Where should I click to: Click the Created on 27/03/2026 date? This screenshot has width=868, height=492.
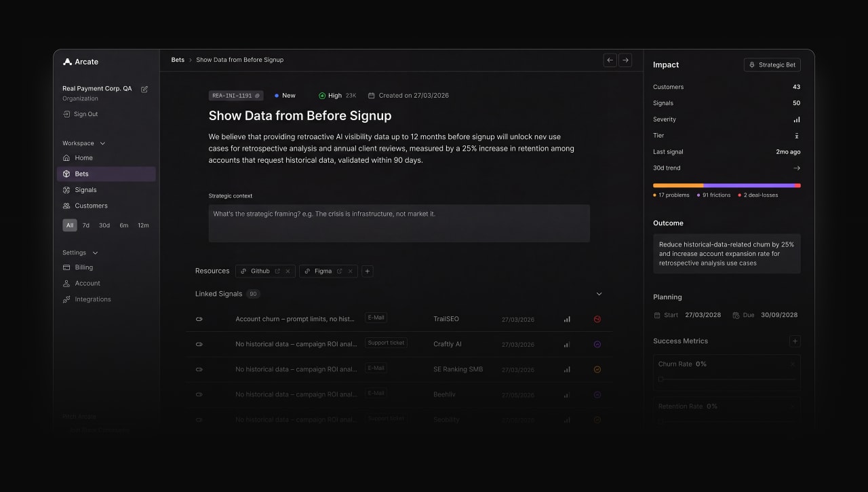(x=408, y=96)
